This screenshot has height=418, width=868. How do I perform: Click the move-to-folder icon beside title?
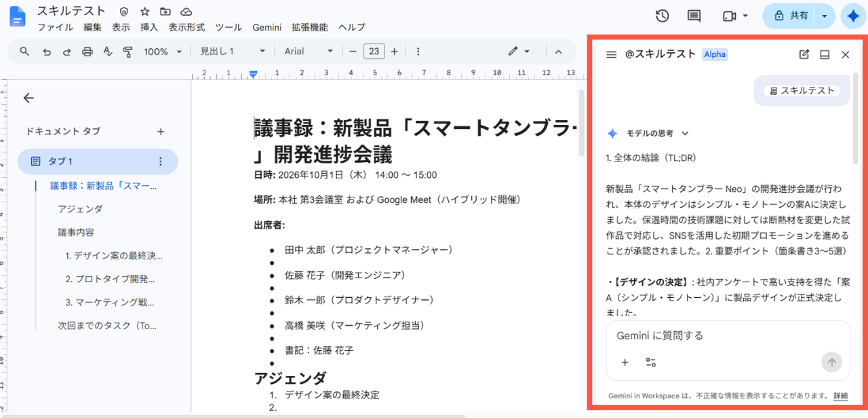pyautogui.click(x=165, y=12)
